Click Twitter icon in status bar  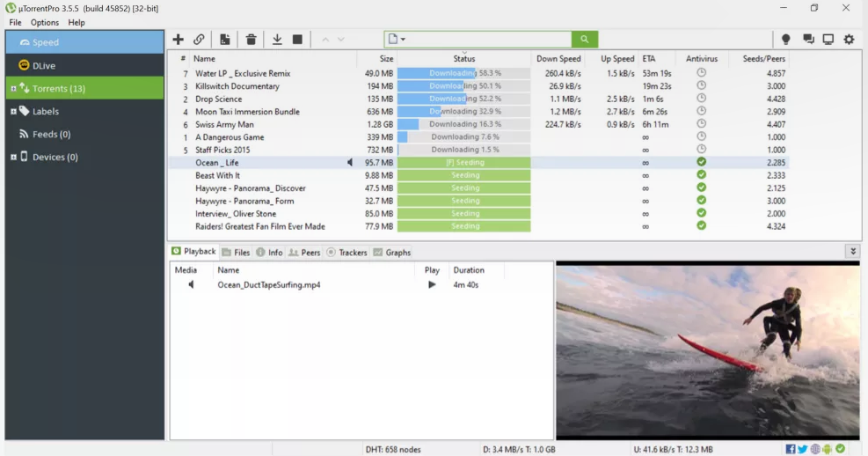coord(803,449)
